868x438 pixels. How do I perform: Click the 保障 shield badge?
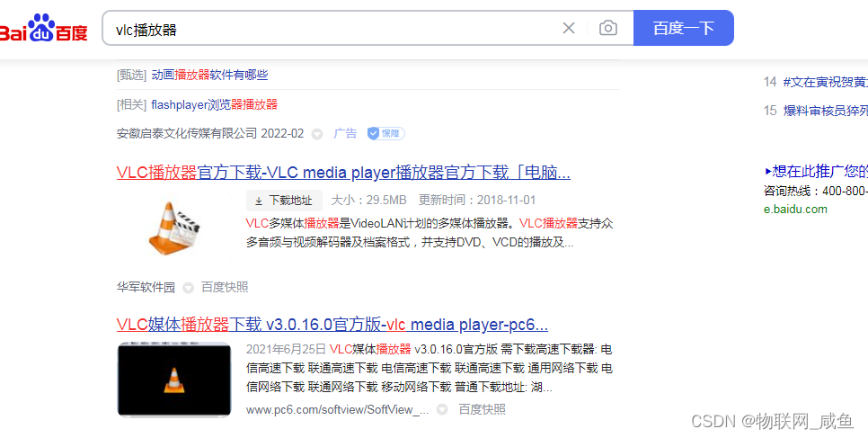[x=385, y=134]
